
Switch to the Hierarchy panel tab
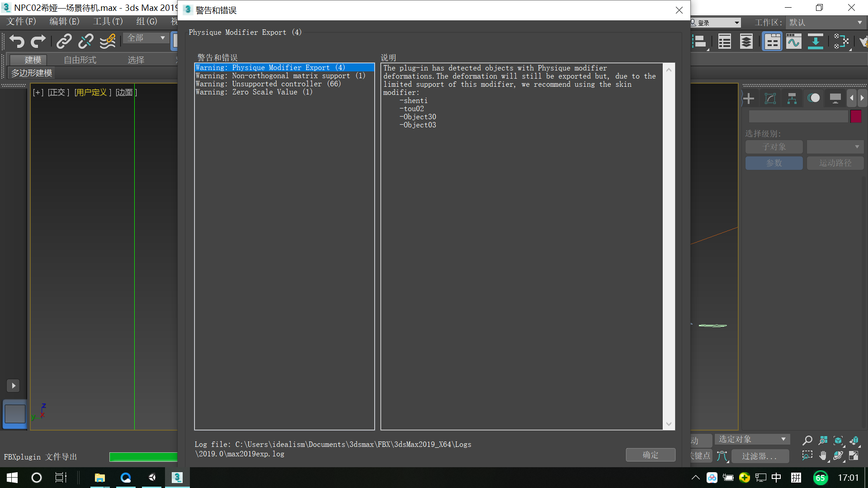[x=792, y=99]
